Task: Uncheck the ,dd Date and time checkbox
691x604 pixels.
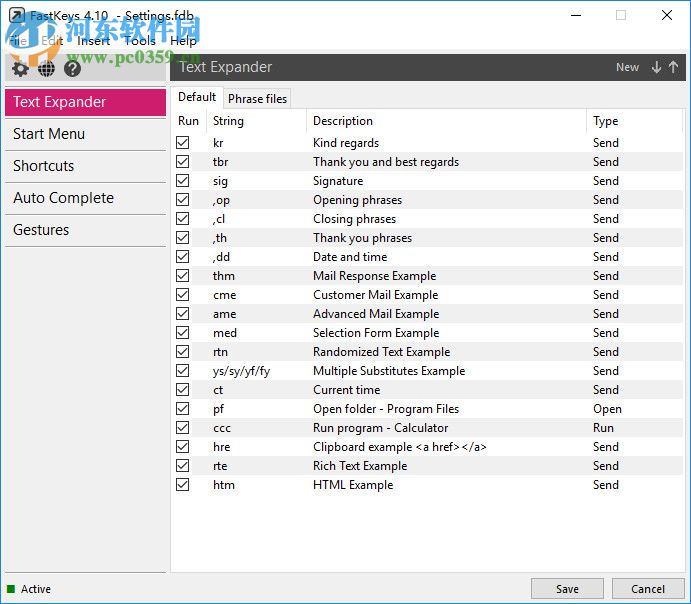Action: 182,256
